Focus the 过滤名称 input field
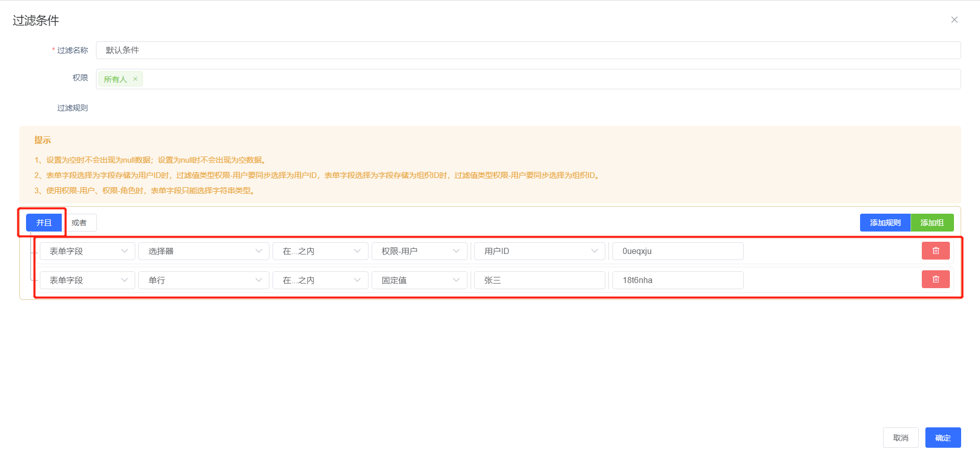Screen dimensions: 980x460 (x=528, y=50)
